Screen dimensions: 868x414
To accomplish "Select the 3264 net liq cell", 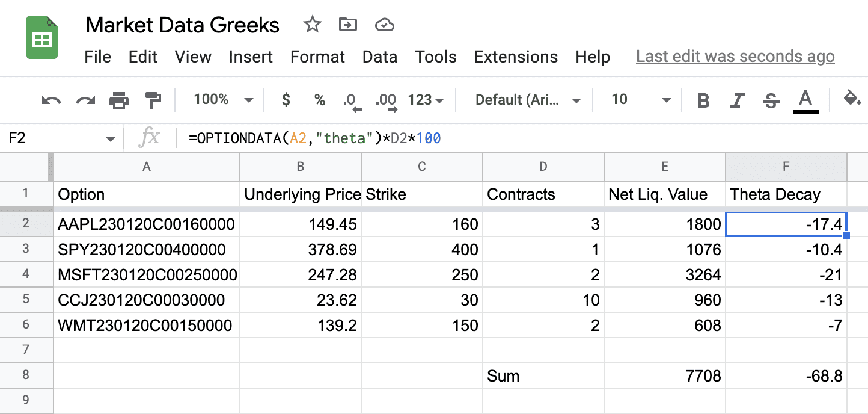I will click(665, 275).
